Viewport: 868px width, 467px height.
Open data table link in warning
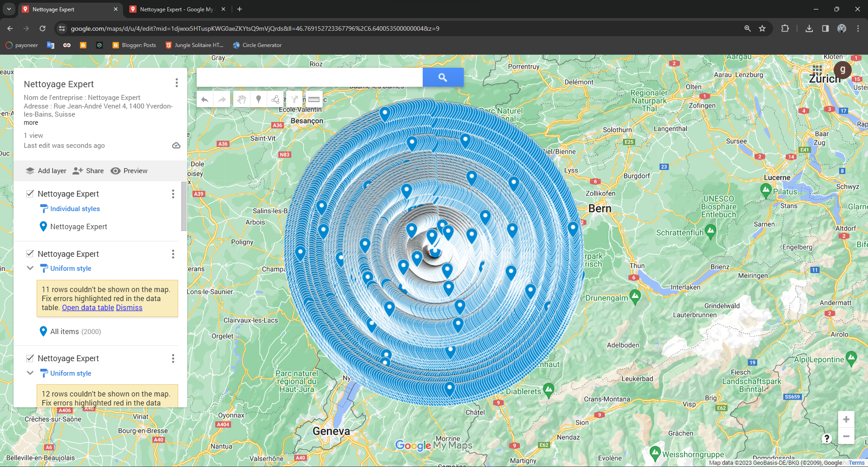coord(88,307)
